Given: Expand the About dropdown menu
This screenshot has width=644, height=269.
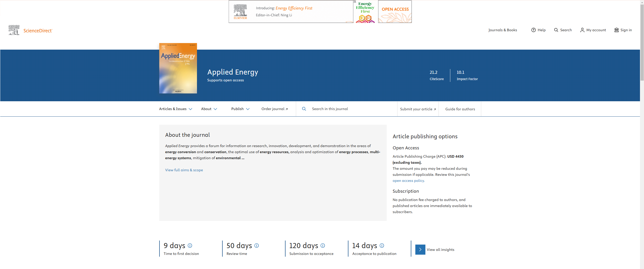Looking at the screenshot, I should pyautogui.click(x=209, y=109).
